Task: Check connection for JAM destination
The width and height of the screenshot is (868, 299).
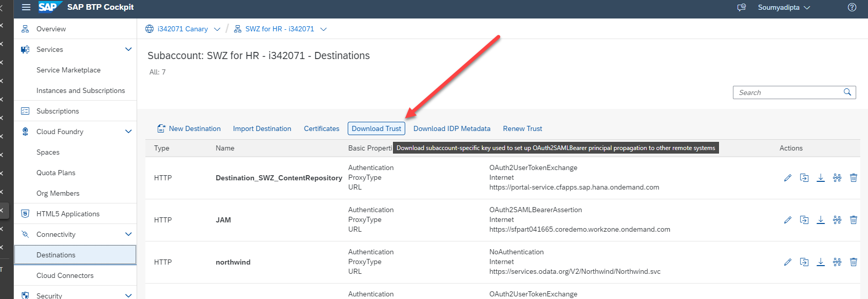Action: [x=837, y=220]
